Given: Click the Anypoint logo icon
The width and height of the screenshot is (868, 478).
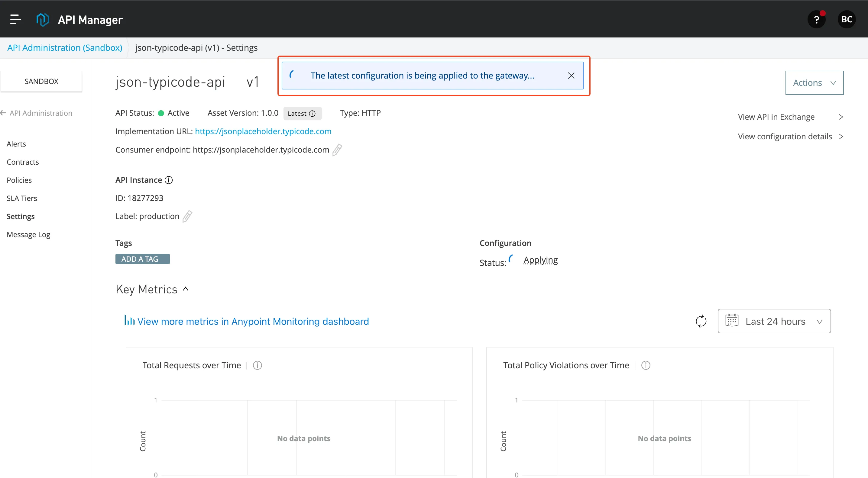Looking at the screenshot, I should pyautogui.click(x=43, y=20).
